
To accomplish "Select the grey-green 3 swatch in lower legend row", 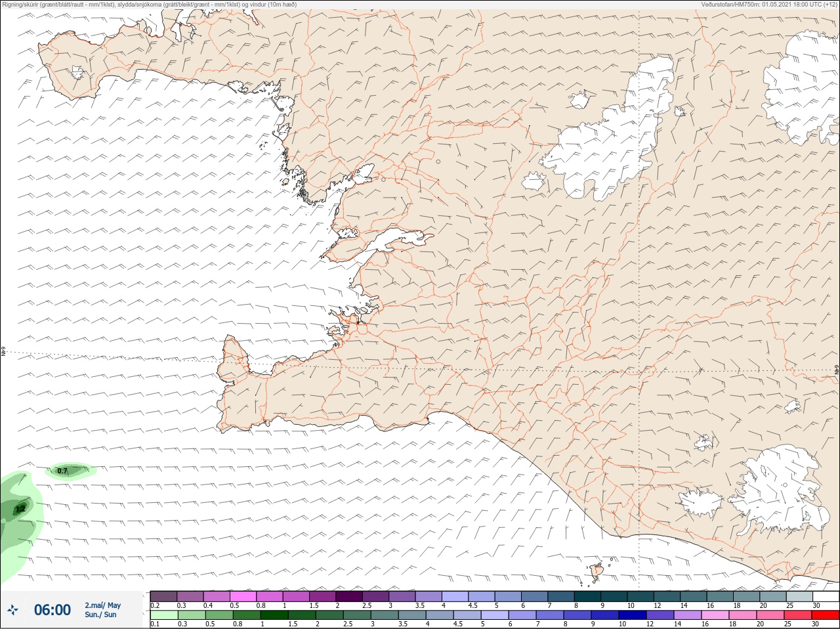I will (x=385, y=615).
